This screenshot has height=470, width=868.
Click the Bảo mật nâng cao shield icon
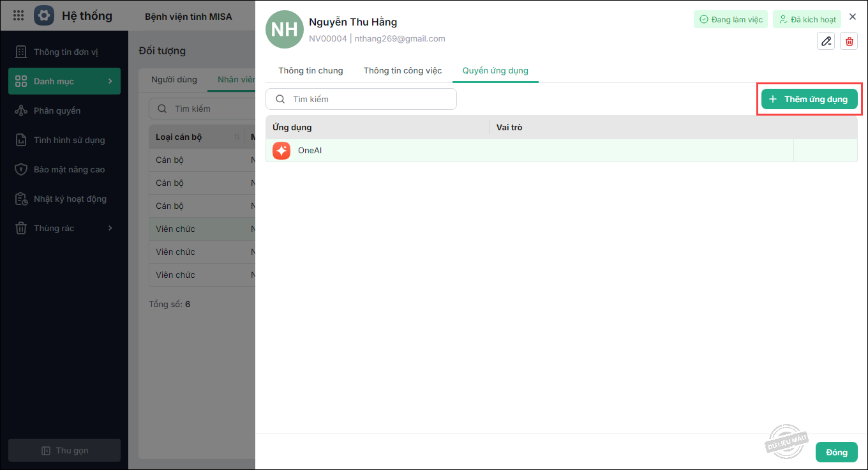pos(21,169)
